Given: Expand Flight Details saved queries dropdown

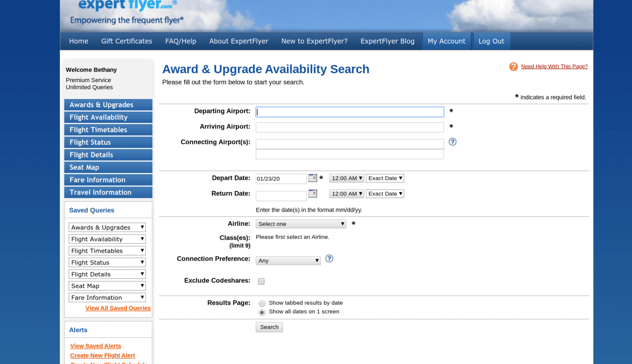Looking at the screenshot, I should coord(107,274).
